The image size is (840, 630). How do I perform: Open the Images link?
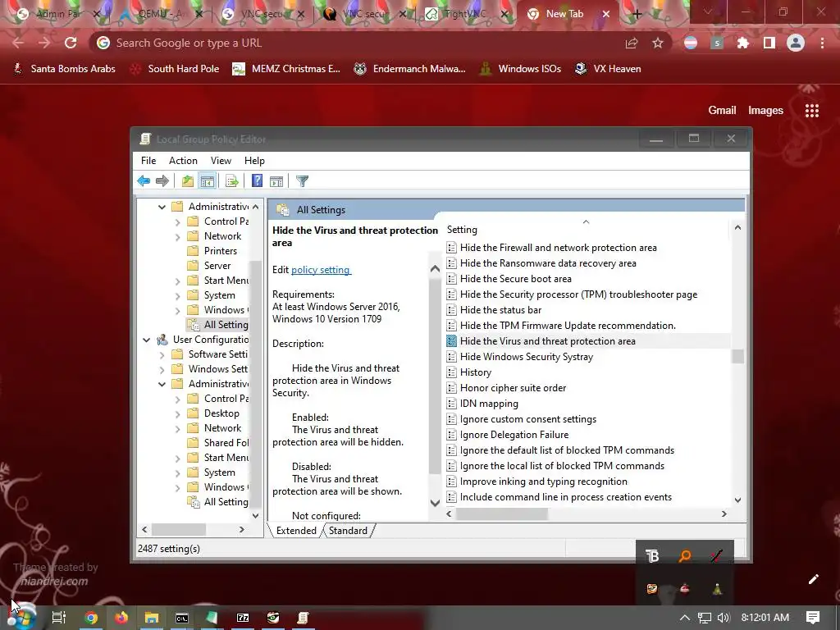coord(765,111)
